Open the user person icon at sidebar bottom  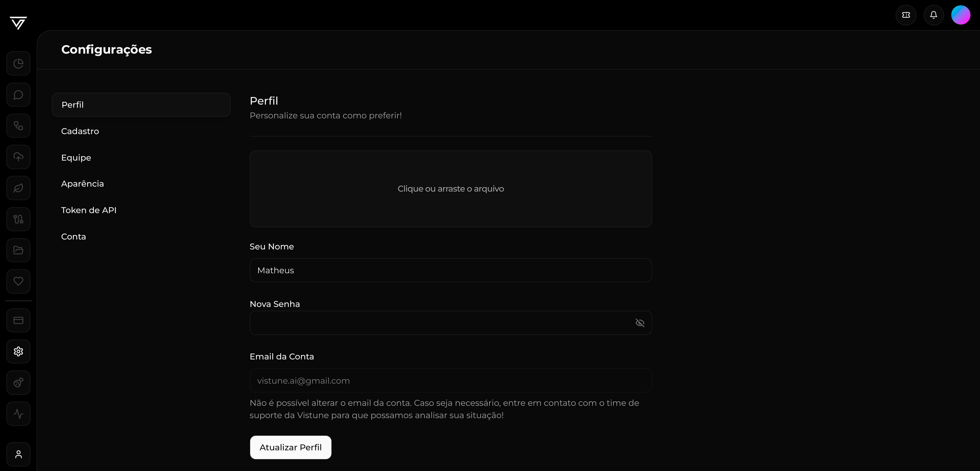[18, 454]
